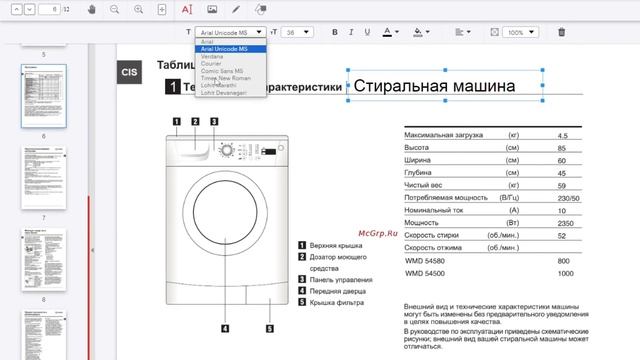The height and width of the screenshot is (360, 640).
Task: Open page 6 thumbnail
Action: pyautogui.click(x=44, y=96)
